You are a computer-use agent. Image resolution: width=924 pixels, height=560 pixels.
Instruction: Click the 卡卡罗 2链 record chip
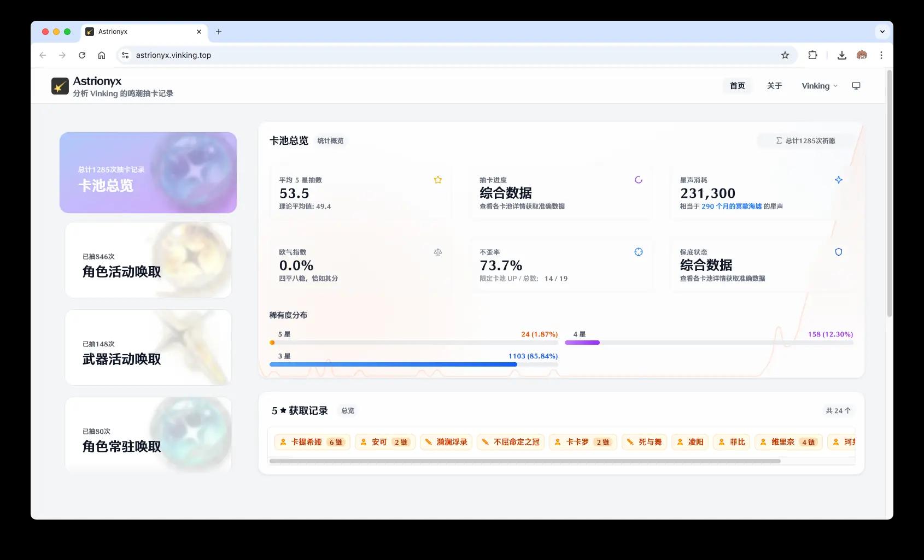(x=583, y=442)
